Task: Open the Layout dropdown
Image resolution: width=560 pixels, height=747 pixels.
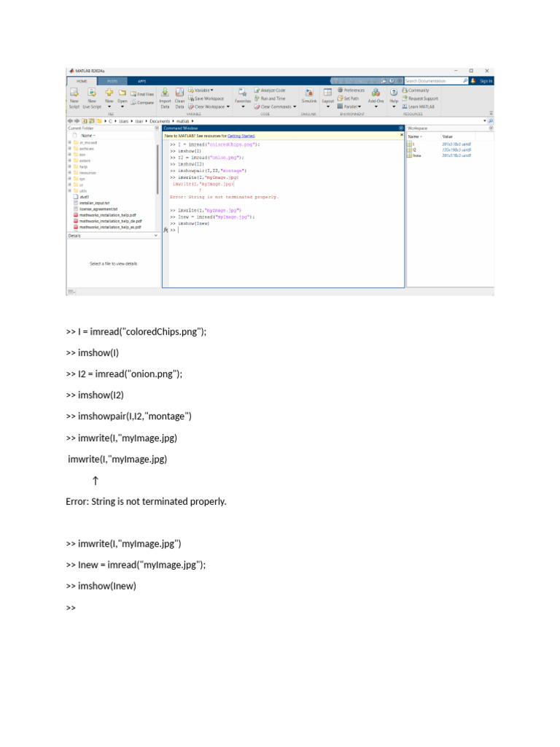Action: (x=328, y=98)
